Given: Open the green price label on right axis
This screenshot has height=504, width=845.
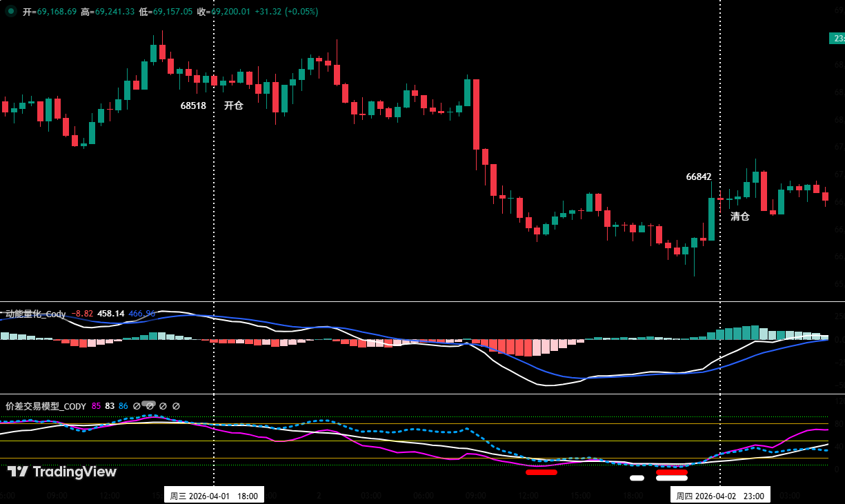Looking at the screenshot, I should (839, 39).
